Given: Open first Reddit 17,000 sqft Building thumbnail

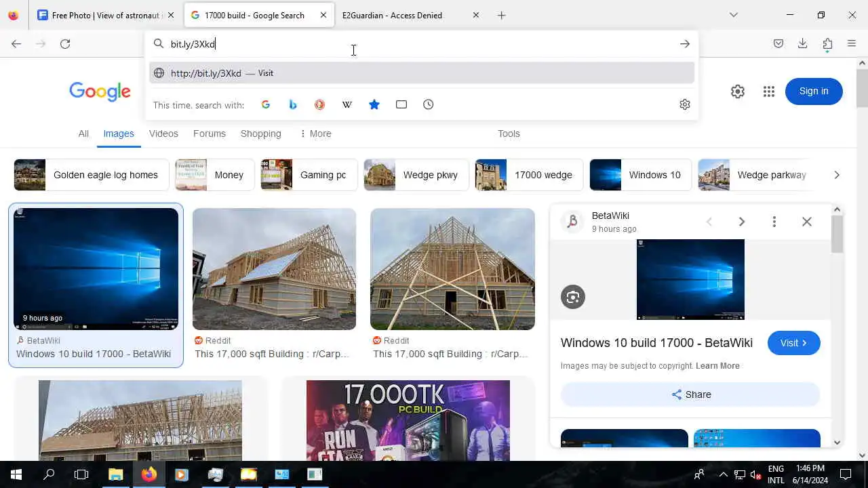Looking at the screenshot, I should pyautogui.click(x=274, y=269).
